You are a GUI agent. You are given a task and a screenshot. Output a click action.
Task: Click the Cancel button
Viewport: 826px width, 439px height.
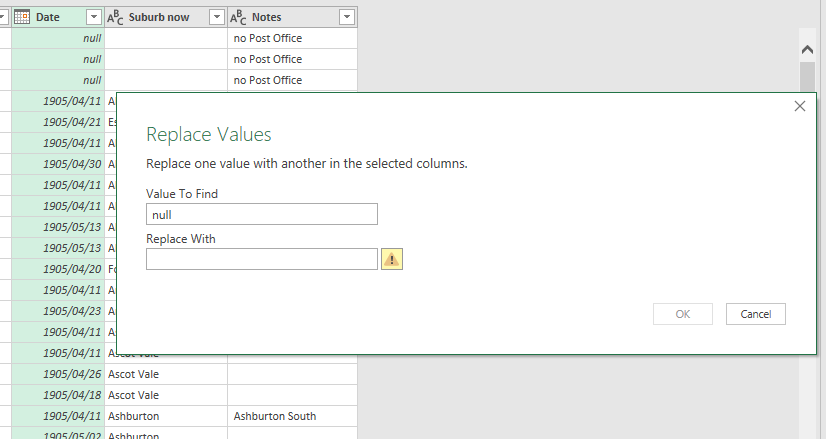coord(755,314)
